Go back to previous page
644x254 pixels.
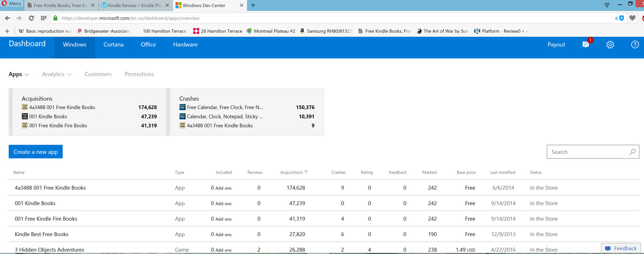[x=7, y=18]
